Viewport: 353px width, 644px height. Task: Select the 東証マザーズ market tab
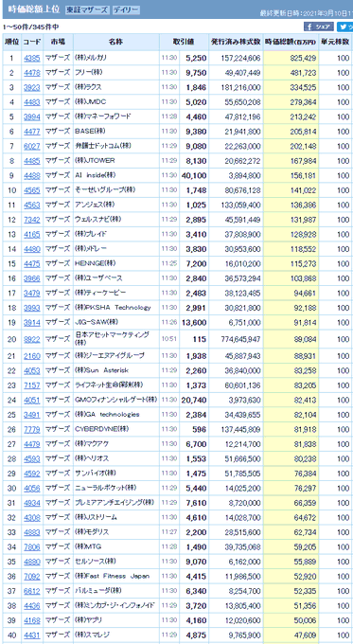[x=87, y=9]
